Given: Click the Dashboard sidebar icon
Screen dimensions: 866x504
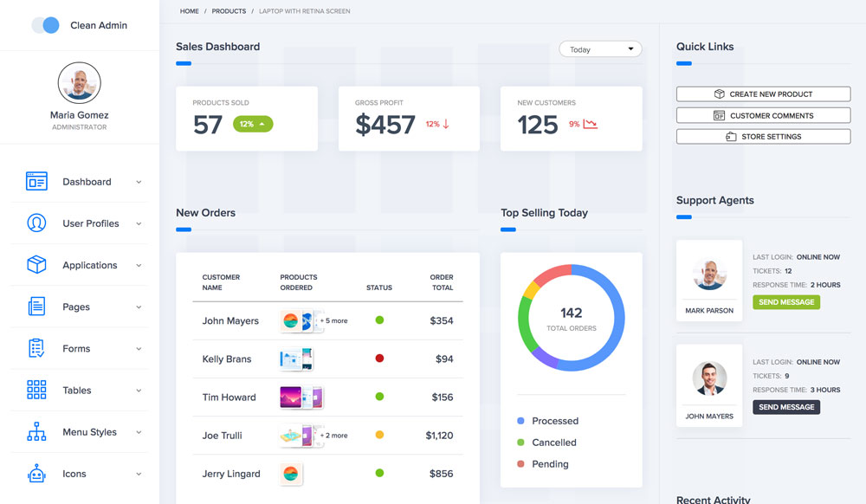Looking at the screenshot, I should coord(36,182).
